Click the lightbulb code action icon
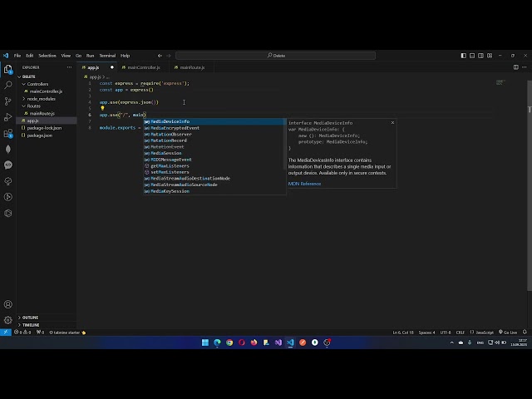 pos(102,109)
